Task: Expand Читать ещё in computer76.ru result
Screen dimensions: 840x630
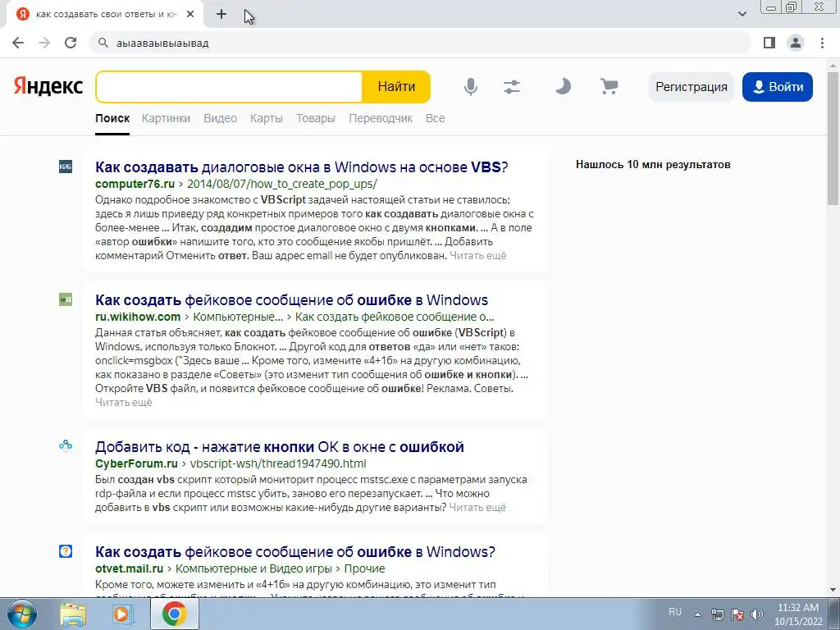Action: point(478,256)
